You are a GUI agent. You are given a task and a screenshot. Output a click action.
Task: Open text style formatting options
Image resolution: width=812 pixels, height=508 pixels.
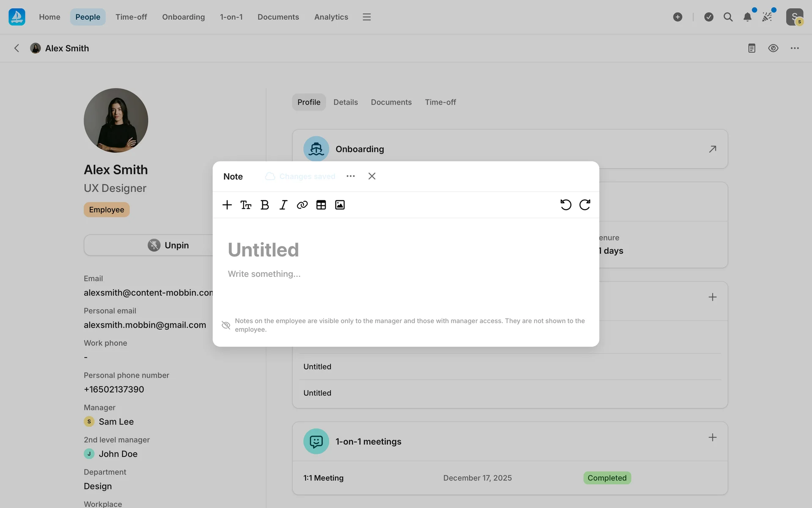tap(246, 205)
